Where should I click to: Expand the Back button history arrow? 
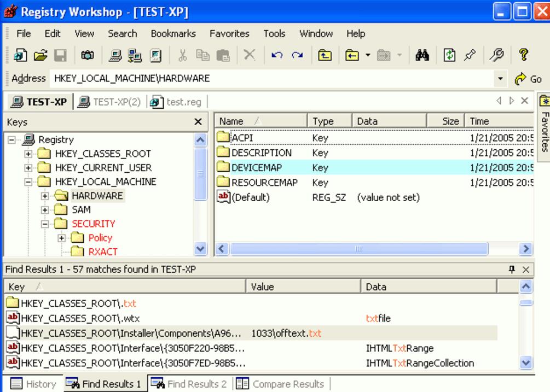click(367, 56)
